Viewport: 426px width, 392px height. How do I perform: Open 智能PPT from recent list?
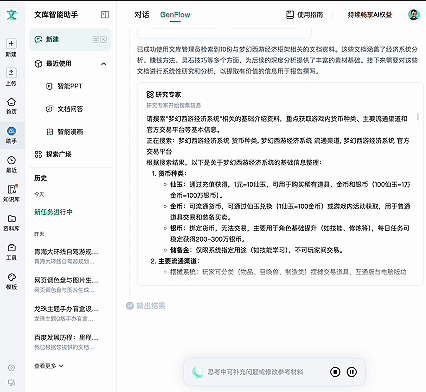click(70, 86)
